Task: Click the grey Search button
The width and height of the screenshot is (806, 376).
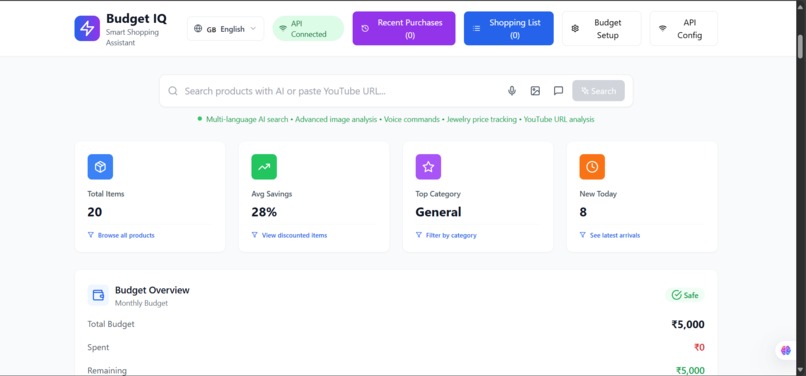Action: pyautogui.click(x=598, y=91)
